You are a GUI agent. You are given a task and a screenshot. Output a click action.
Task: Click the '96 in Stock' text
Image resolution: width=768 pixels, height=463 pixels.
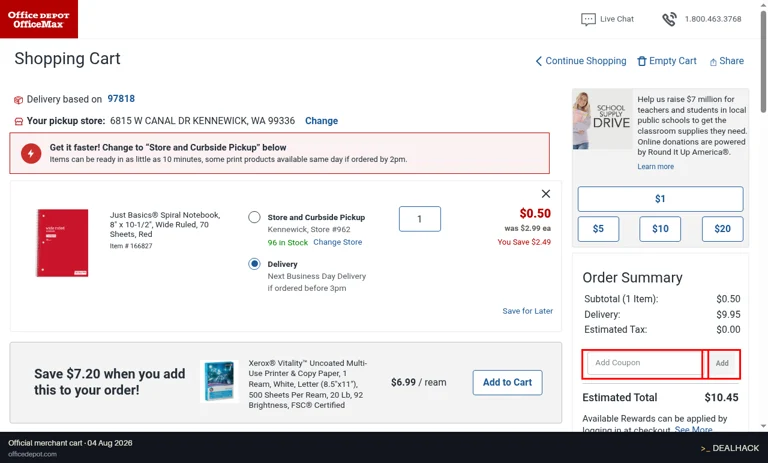(x=288, y=243)
